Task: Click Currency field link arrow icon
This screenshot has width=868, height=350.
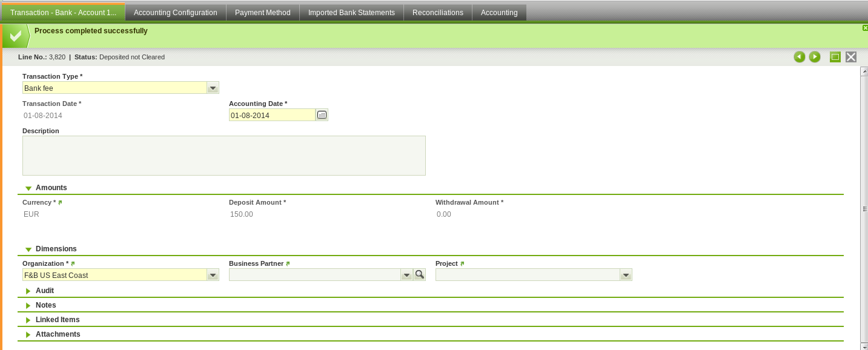Action: (60, 202)
